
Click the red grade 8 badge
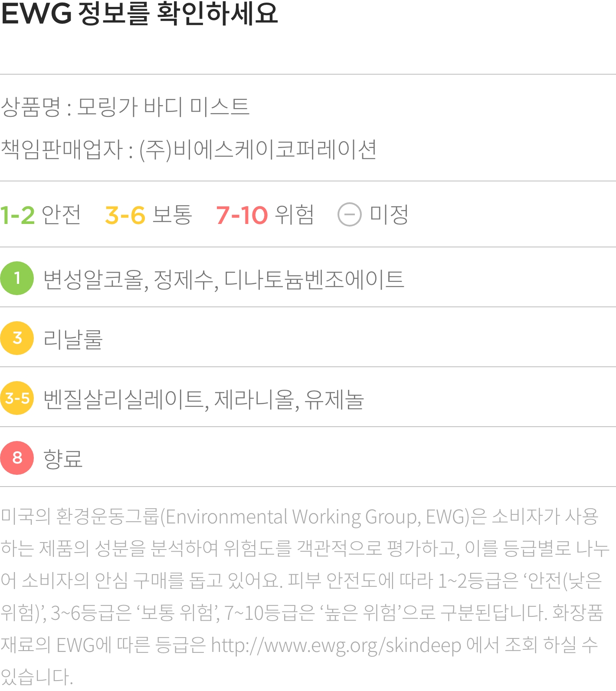click(x=17, y=458)
